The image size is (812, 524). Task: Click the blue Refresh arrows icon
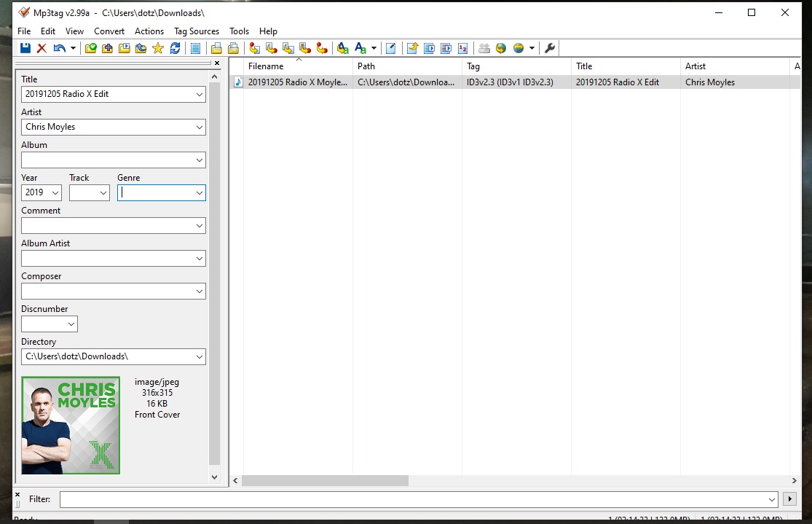175,48
